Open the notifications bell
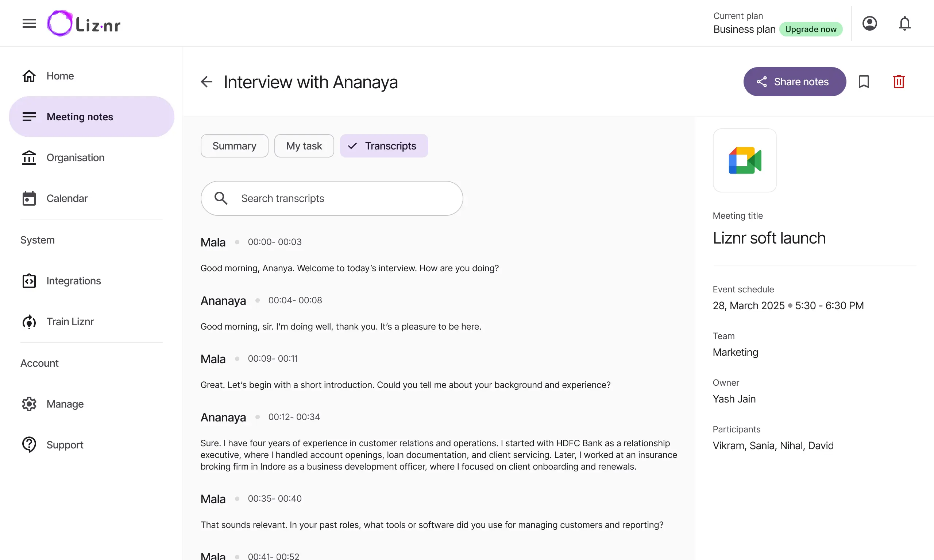The height and width of the screenshot is (560, 934). click(904, 23)
